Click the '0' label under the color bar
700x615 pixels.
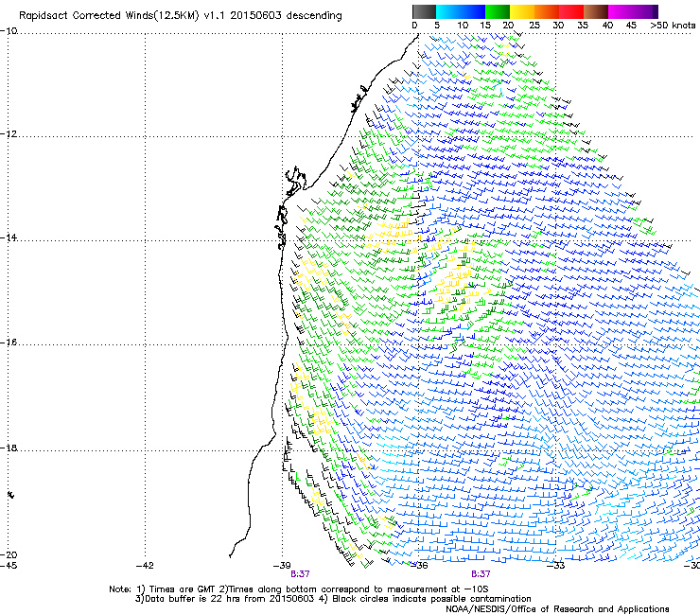414,26
